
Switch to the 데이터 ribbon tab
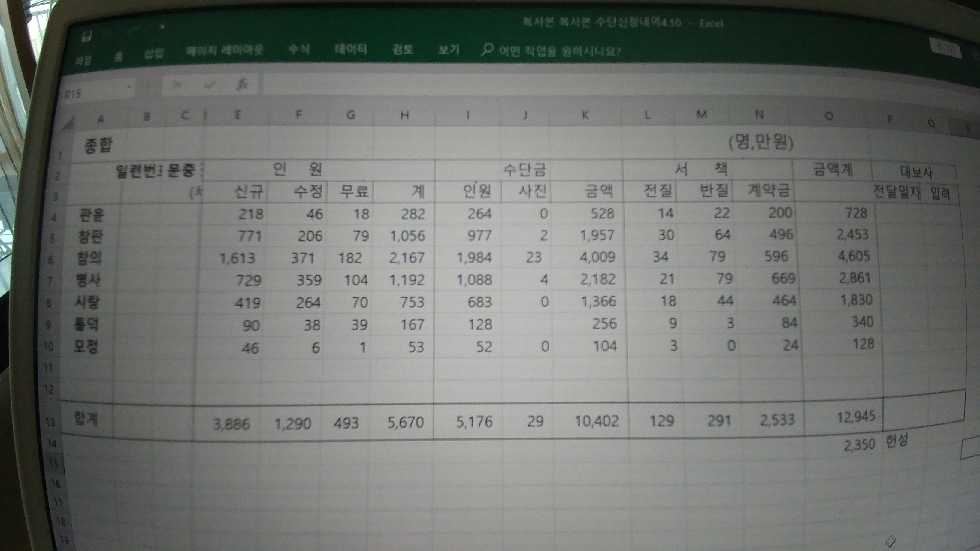350,48
